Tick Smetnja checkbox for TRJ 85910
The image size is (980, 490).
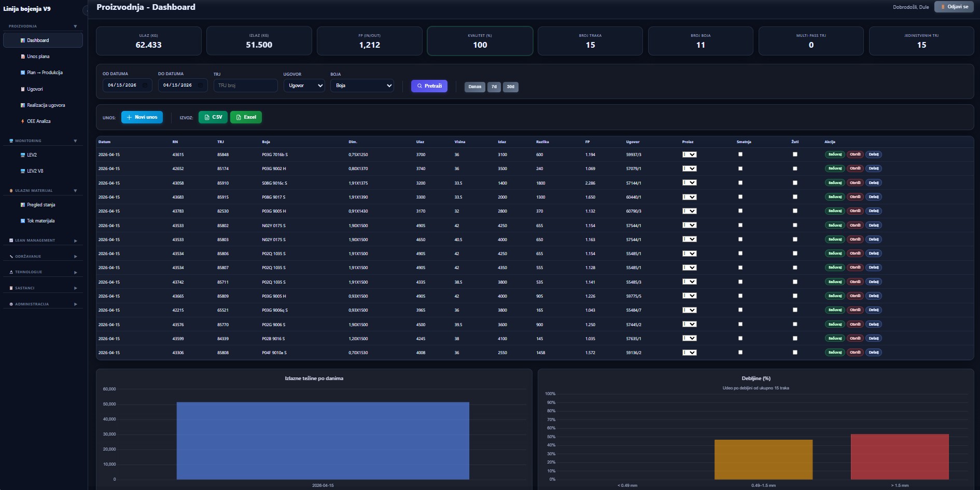pyautogui.click(x=740, y=183)
